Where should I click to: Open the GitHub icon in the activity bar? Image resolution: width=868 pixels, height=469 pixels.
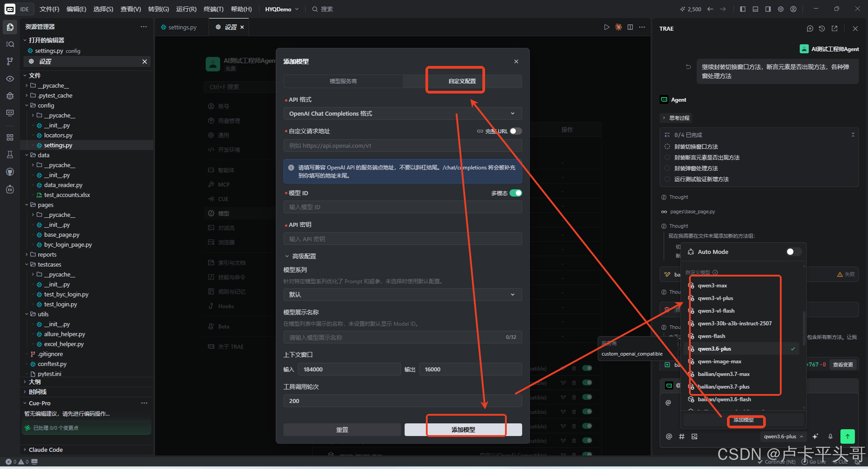pos(10,172)
